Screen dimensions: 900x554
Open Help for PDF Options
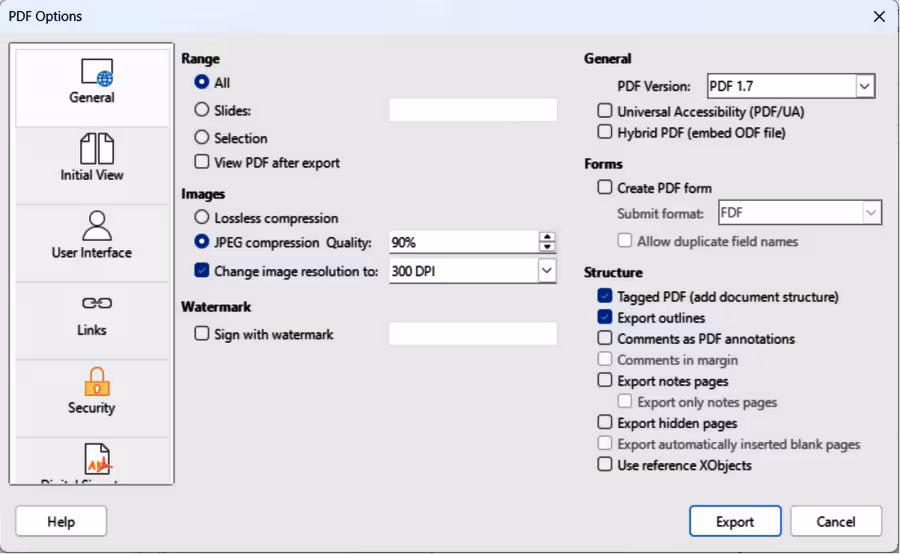pos(61,521)
